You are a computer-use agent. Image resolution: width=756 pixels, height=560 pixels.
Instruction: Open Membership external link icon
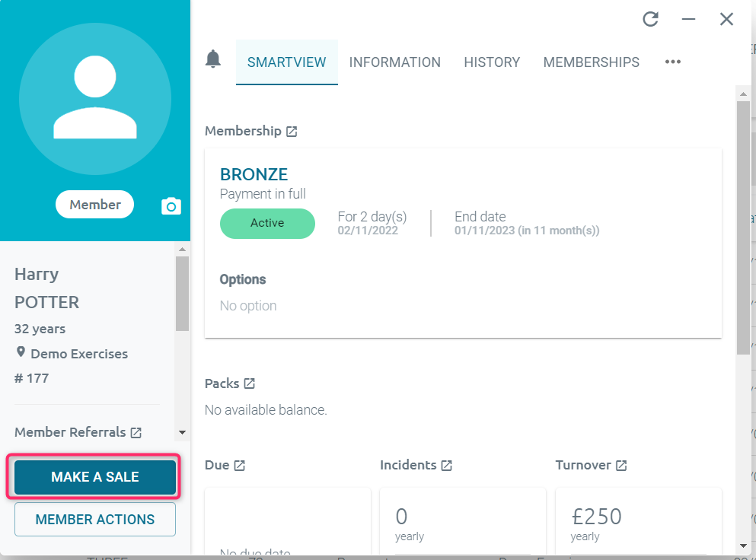(x=292, y=131)
